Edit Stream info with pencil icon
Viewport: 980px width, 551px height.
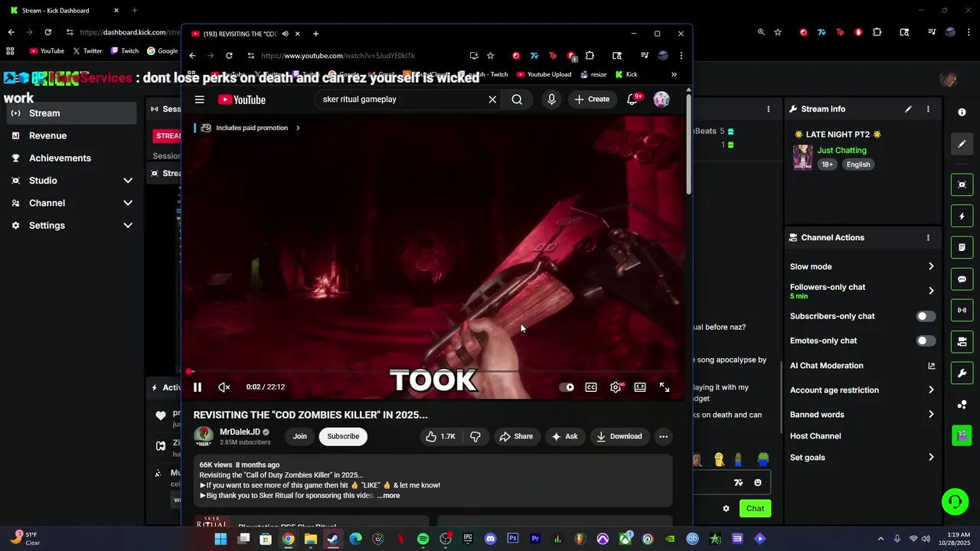(x=908, y=109)
